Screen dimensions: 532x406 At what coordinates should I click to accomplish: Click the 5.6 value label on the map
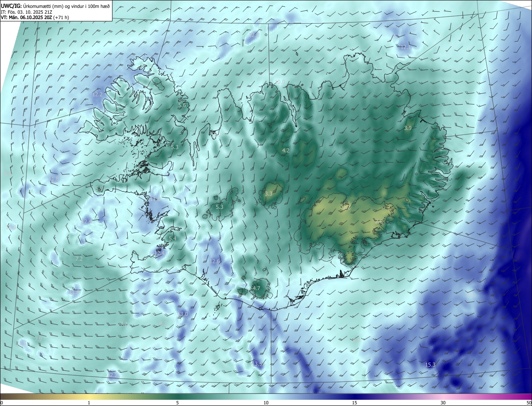pos(182,105)
